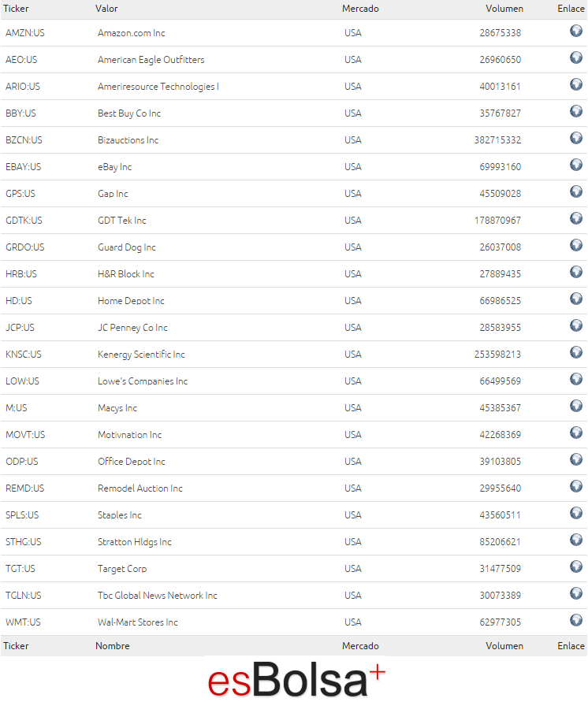The image size is (588, 702).
Task: Open the globe link for Best Buy Co Inc
Action: pos(576,112)
